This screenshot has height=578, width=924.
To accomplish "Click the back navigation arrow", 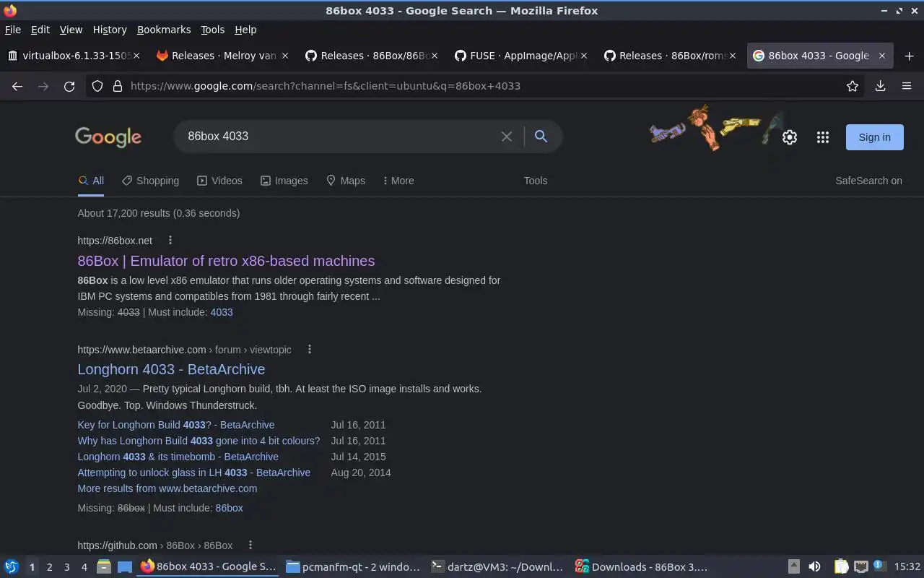I will (17, 86).
